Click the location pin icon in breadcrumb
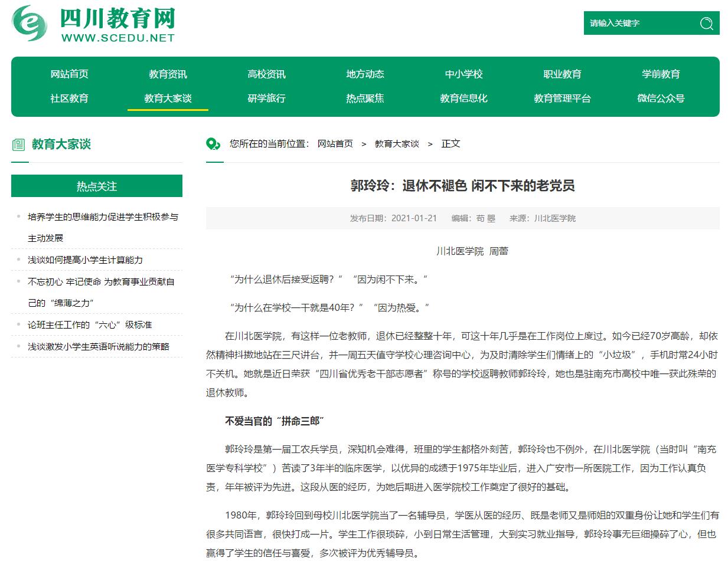The height and width of the screenshot is (561, 728). [x=213, y=144]
